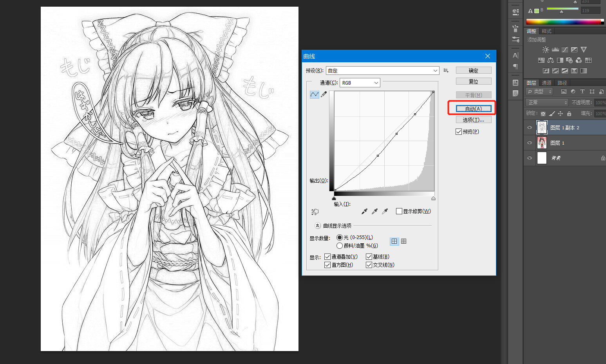606x364 pixels.
Task: Filter layers by text type
Action: 582,91
